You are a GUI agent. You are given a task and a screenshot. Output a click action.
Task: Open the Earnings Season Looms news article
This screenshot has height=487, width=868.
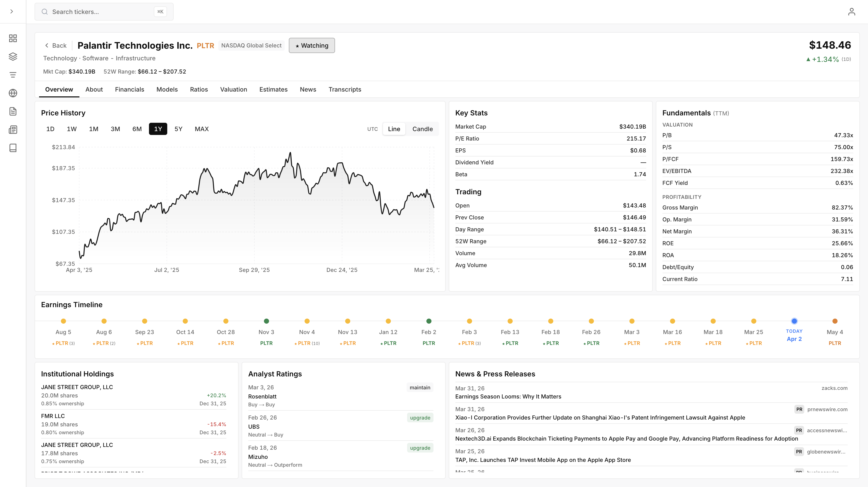tap(508, 396)
